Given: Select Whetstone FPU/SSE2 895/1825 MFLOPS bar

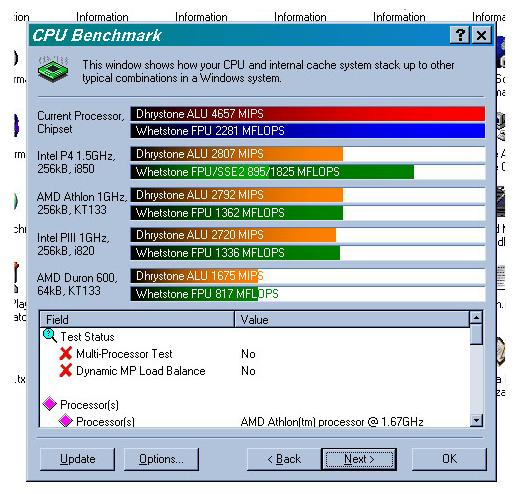Looking at the screenshot, I should pos(272,172).
